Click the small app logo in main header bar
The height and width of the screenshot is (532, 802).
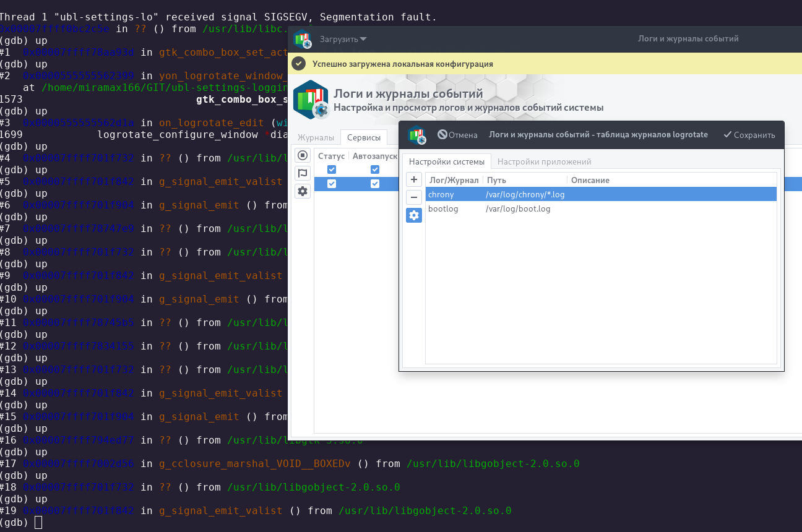pos(303,39)
